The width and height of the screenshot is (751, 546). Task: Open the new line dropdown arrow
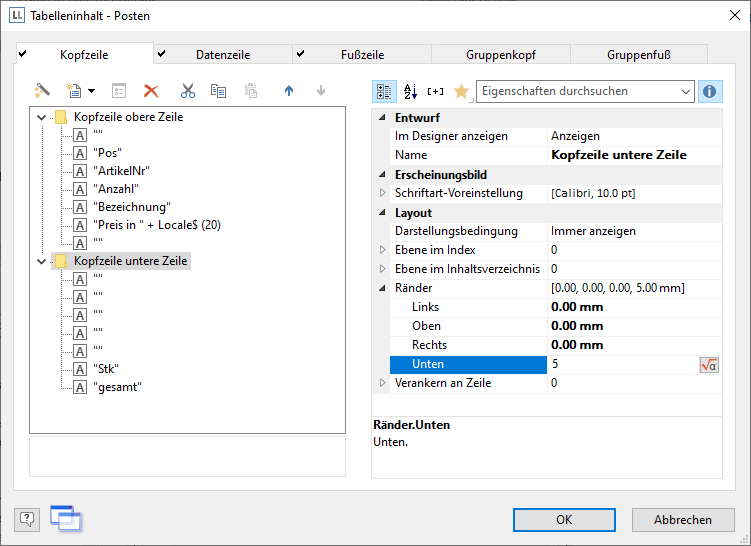tap(92, 91)
